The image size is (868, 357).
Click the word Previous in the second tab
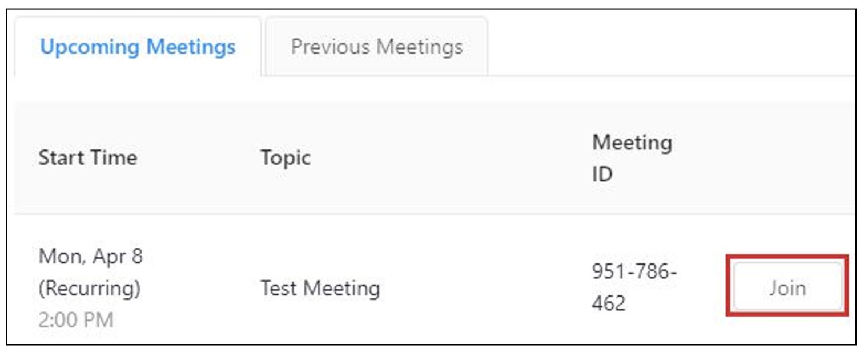point(329,47)
